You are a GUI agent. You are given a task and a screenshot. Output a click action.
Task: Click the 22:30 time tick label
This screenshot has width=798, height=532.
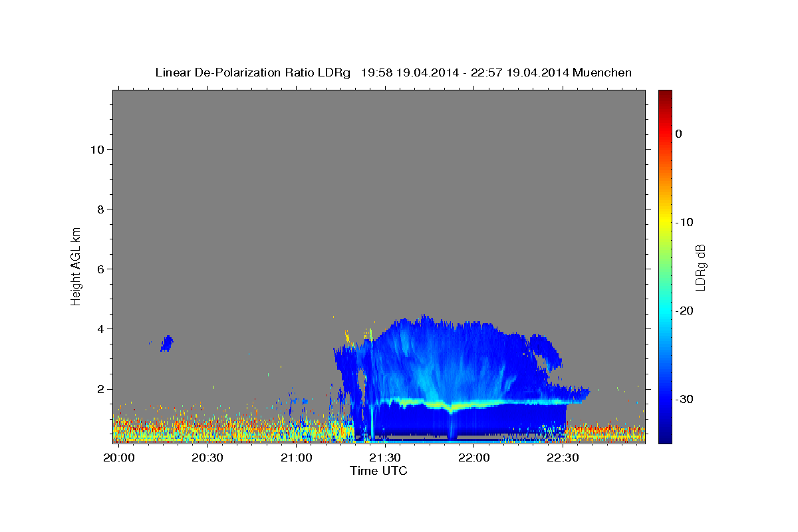[563, 458]
